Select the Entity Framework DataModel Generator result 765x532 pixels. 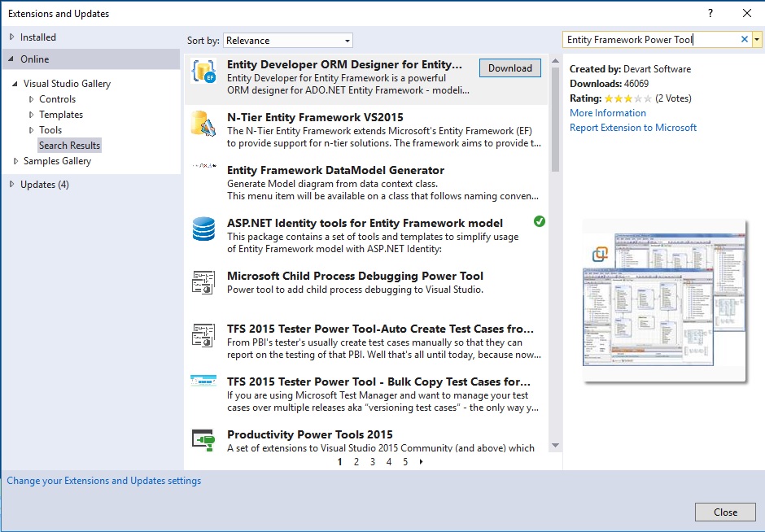pos(366,183)
